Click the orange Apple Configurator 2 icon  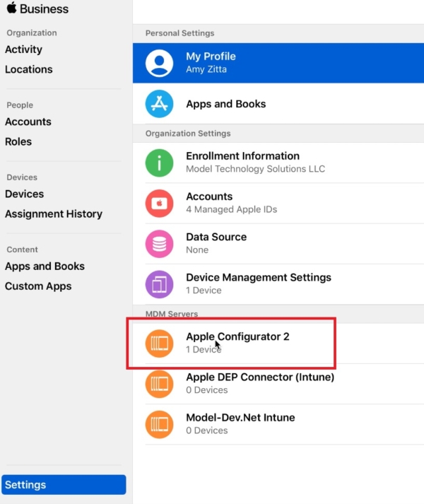[x=159, y=344]
